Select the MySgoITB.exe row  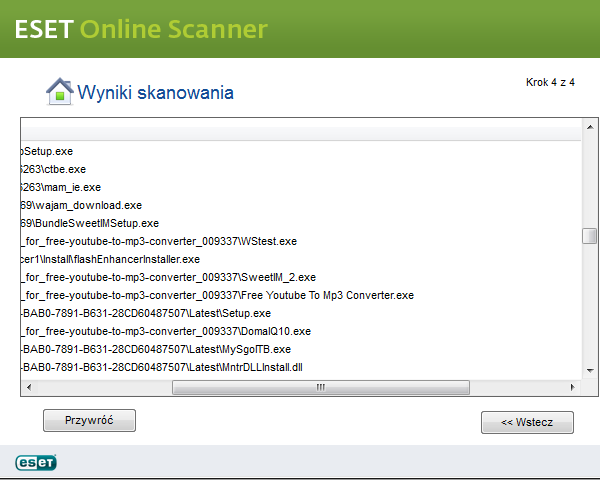click(x=302, y=349)
